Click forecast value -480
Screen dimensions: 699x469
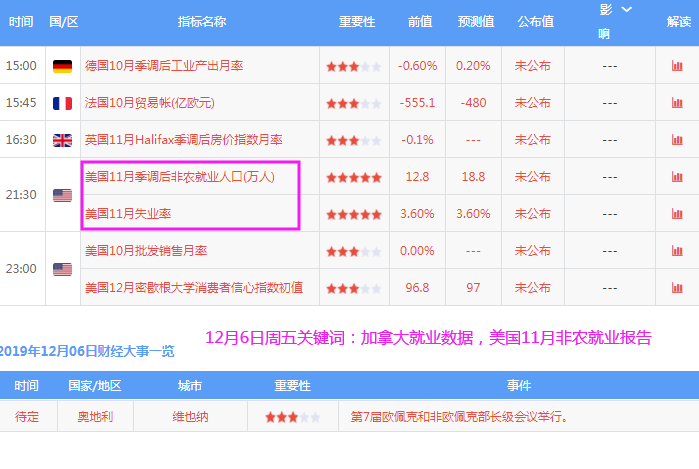click(473, 103)
